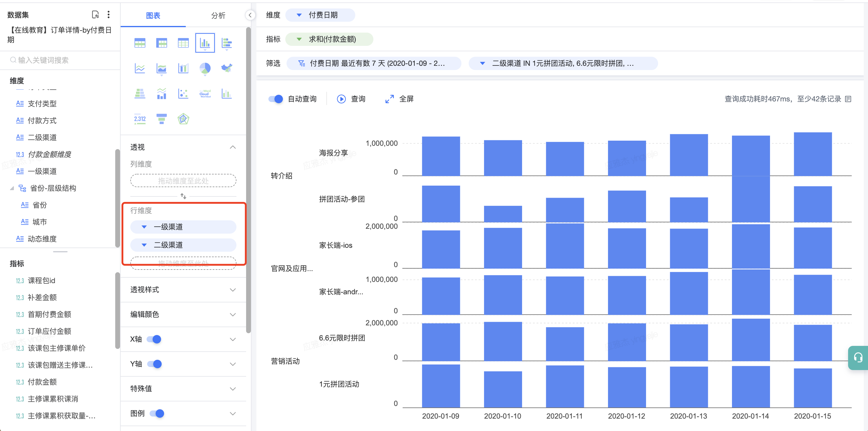Select the vertical bar chart type

coord(205,43)
